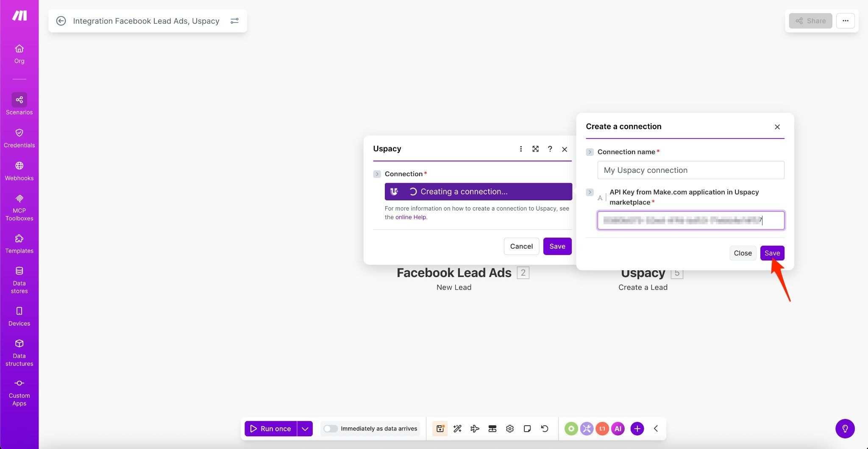Screen dimensions: 868x449
Task: Open the purple Tools wrench icon
Action: click(x=587, y=429)
